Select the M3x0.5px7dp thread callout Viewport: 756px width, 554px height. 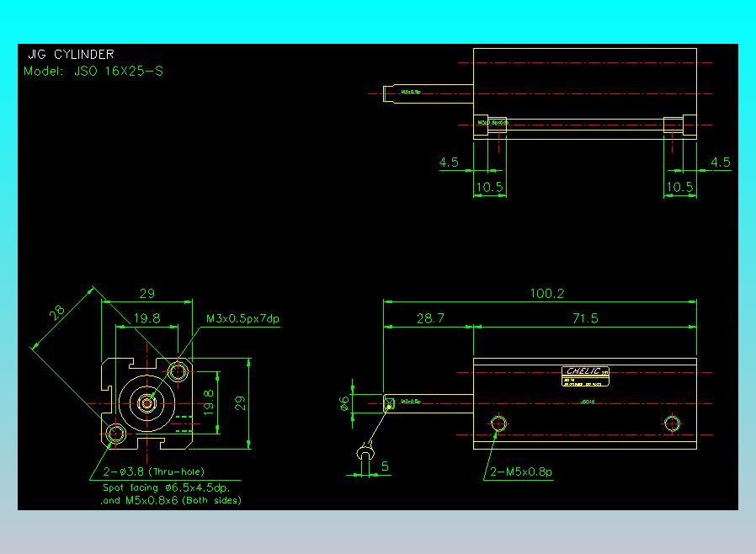(242, 319)
